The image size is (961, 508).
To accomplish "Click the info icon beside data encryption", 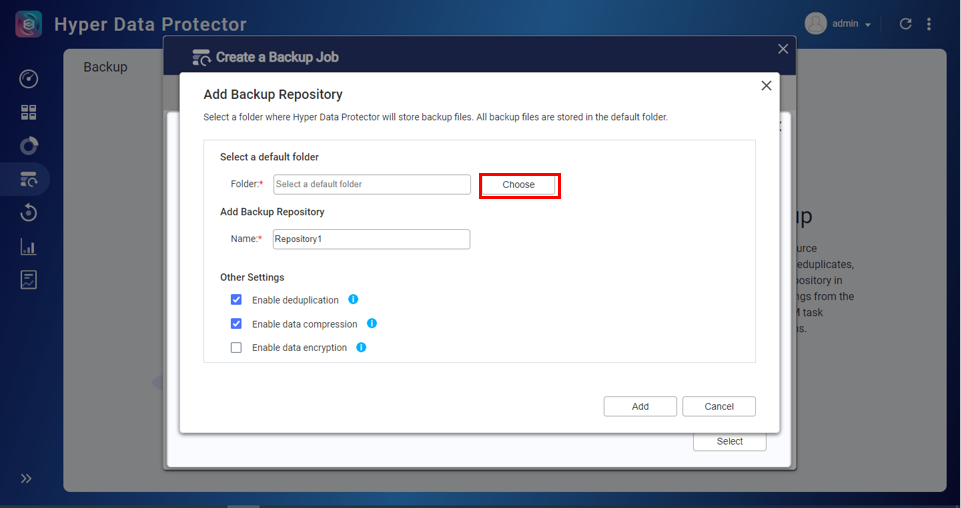I will point(361,348).
